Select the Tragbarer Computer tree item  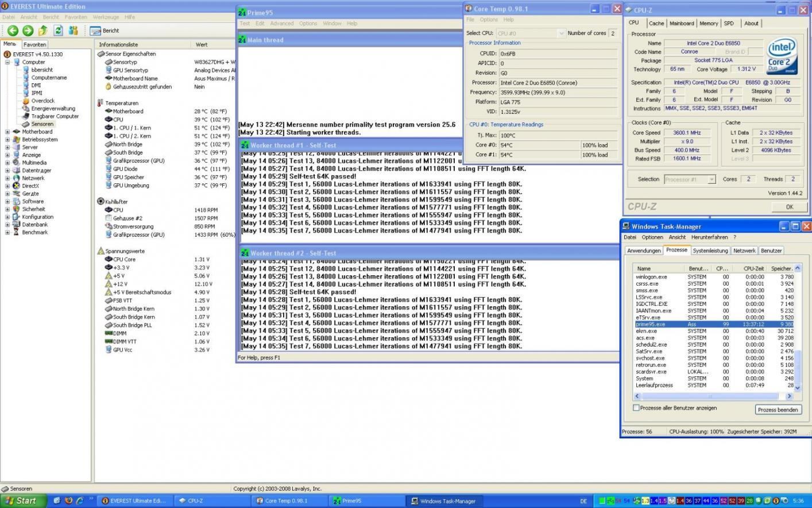(x=55, y=116)
